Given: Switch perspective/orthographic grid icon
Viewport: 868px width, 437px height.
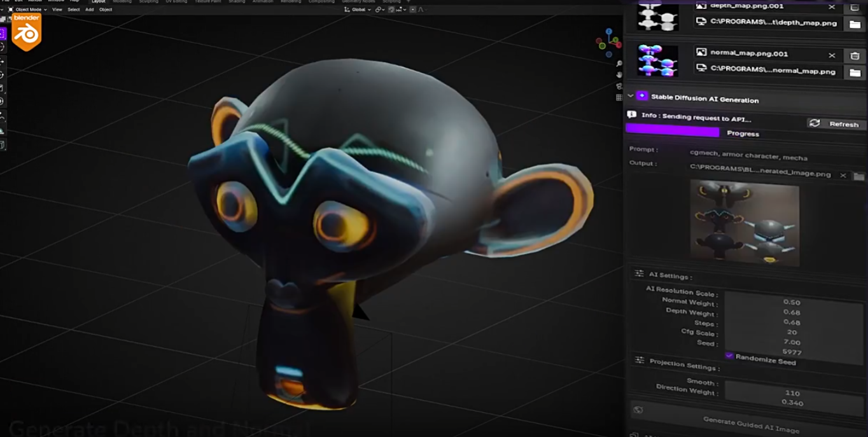Looking at the screenshot, I should point(619,97).
